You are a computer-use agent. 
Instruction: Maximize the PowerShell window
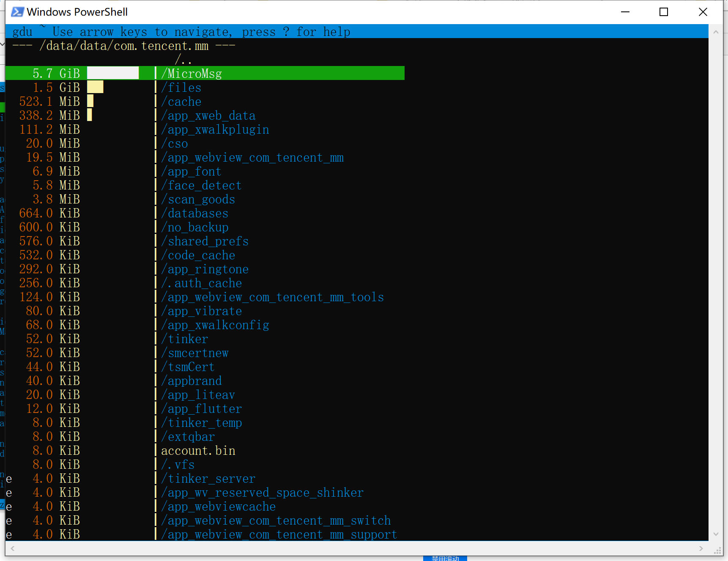[x=664, y=12]
